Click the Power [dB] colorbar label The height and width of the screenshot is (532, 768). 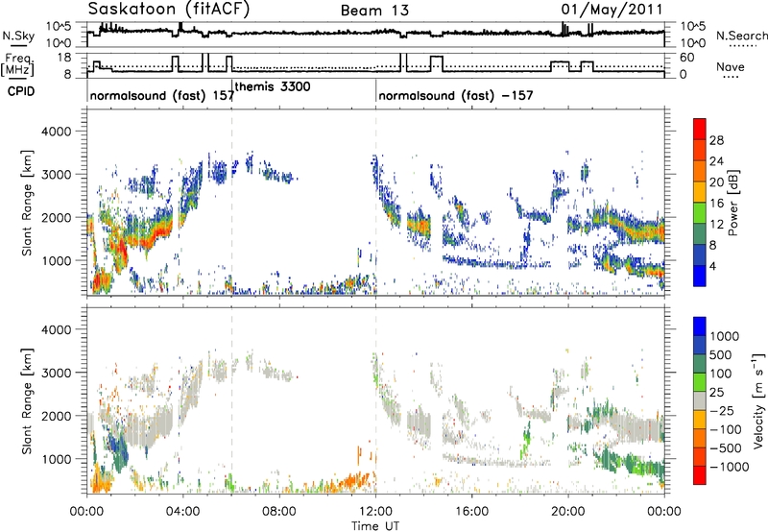[732, 203]
